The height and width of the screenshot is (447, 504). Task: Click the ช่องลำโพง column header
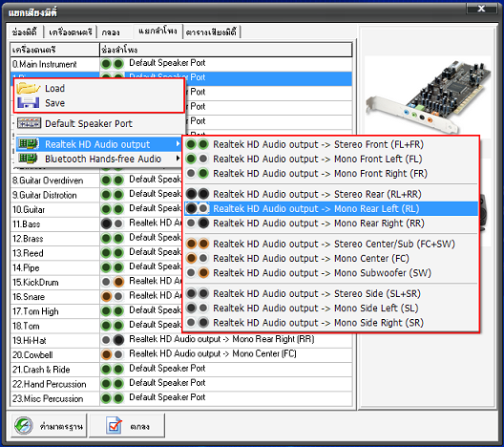coord(225,50)
